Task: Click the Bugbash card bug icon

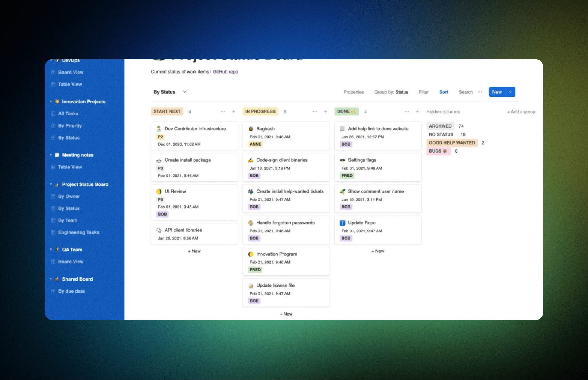Action: tap(251, 129)
